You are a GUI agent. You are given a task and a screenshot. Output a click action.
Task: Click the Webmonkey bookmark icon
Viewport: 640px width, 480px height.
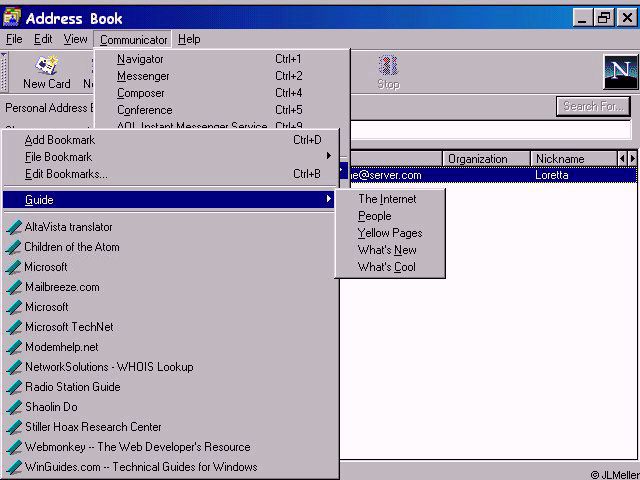[14, 447]
